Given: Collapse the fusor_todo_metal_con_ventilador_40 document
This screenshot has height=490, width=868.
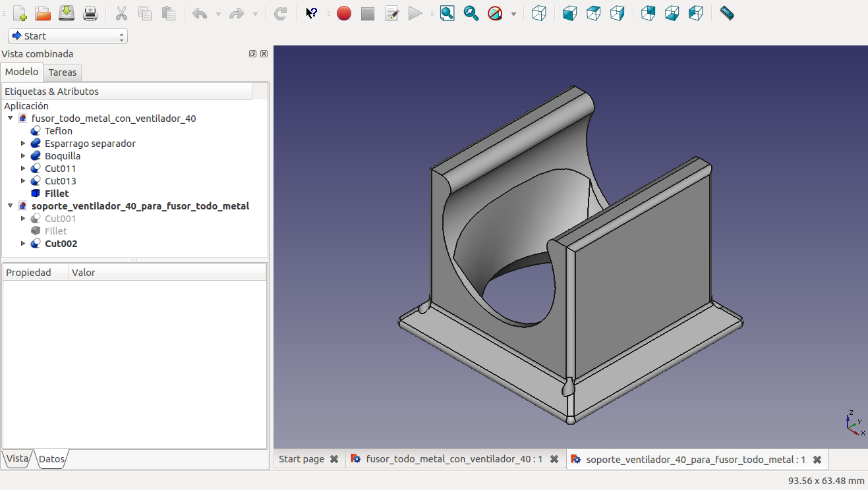Looking at the screenshot, I should pyautogui.click(x=11, y=119).
